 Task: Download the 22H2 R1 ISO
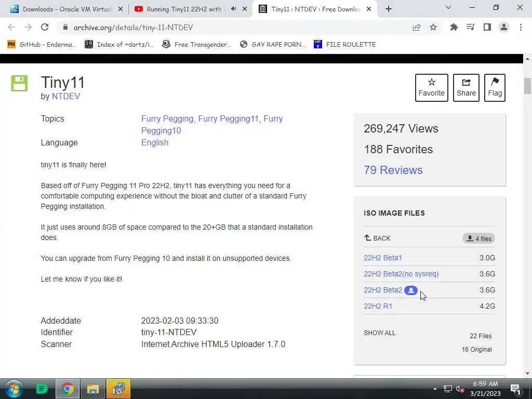[378, 306]
